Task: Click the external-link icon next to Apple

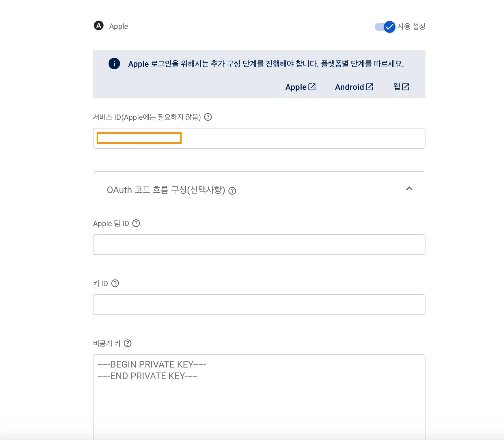Action: point(312,87)
